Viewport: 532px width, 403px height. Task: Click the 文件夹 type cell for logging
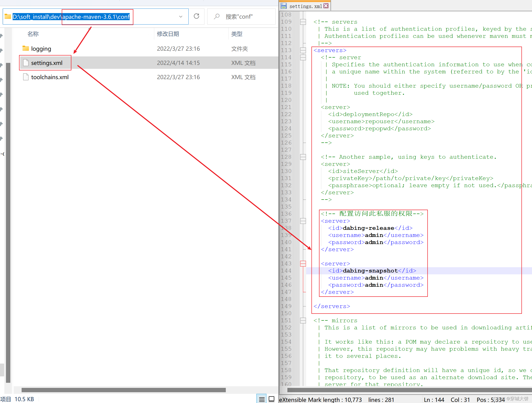[239, 49]
